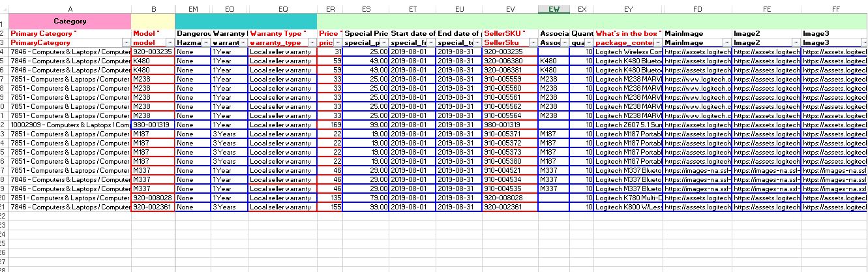Select the highlighted EW column header
Screen dimensions: 868x272
(x=554, y=9)
